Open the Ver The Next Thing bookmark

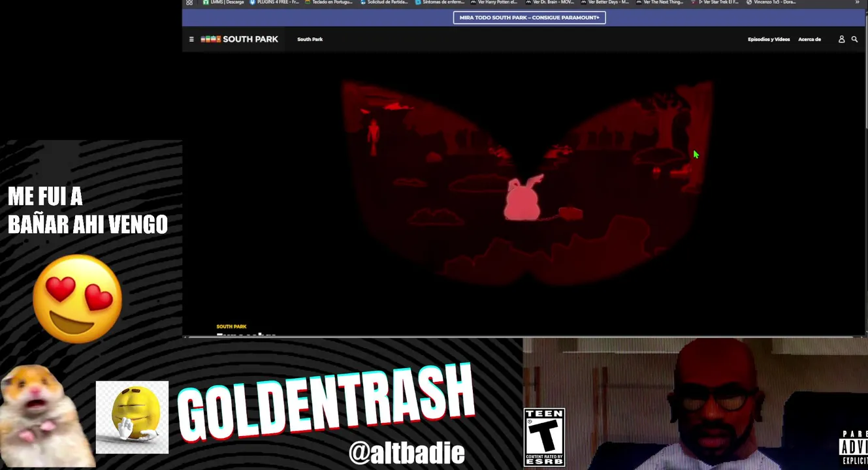(660, 3)
